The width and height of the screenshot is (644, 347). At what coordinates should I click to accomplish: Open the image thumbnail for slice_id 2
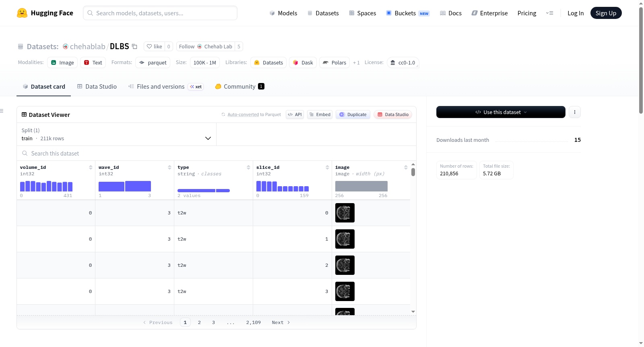345,265
